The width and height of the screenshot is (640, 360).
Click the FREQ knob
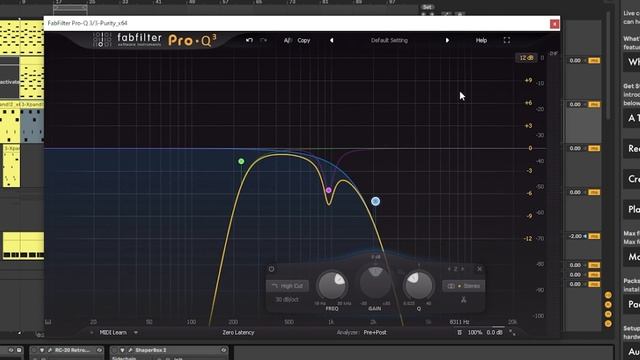(332, 285)
